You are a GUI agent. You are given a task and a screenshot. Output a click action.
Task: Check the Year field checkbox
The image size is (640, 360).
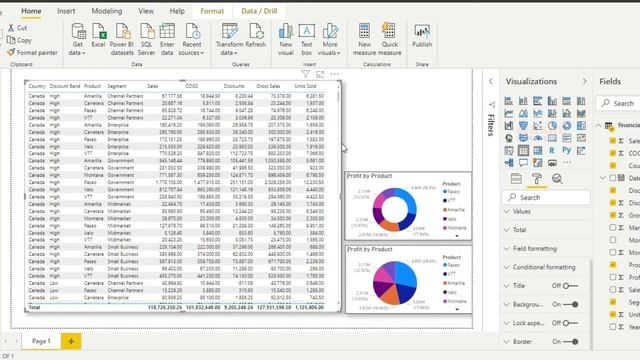tap(613, 327)
